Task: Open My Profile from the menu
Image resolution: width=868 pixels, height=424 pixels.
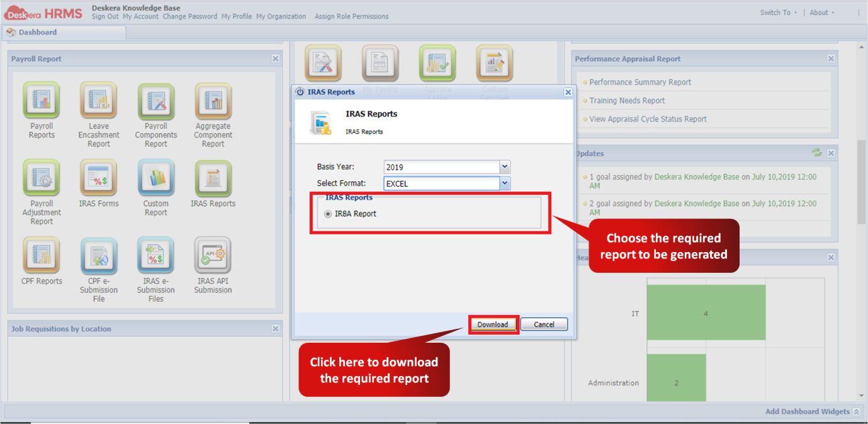Action: click(236, 16)
